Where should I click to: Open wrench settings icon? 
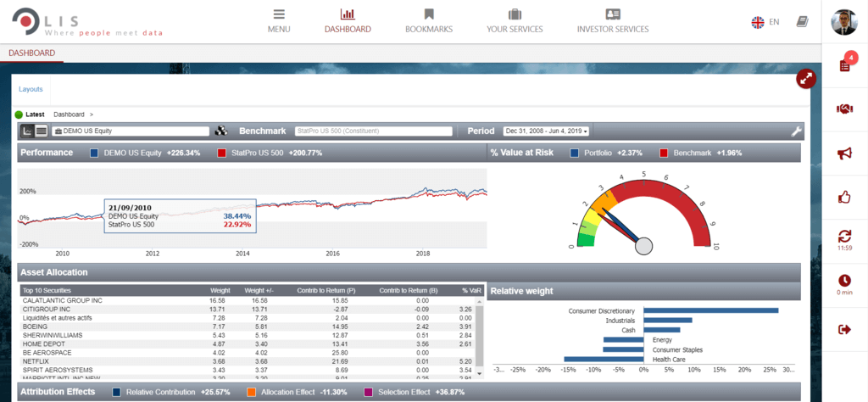tap(796, 131)
